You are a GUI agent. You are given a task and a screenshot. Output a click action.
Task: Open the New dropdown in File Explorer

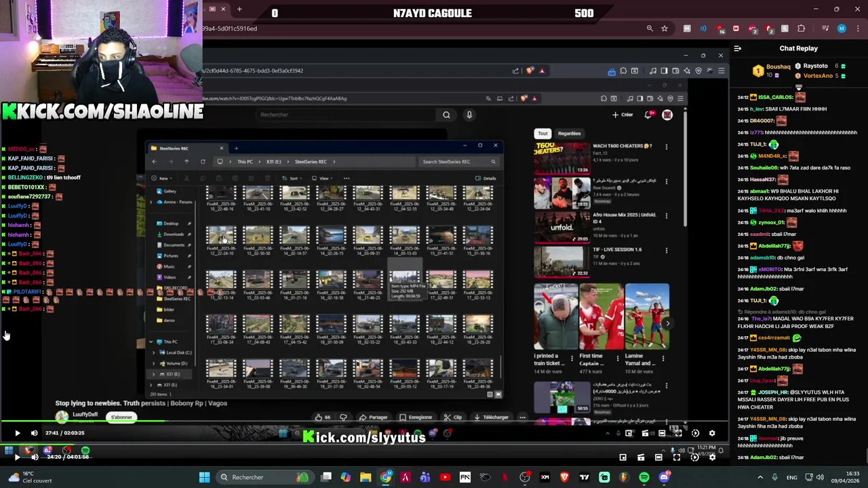click(x=163, y=178)
